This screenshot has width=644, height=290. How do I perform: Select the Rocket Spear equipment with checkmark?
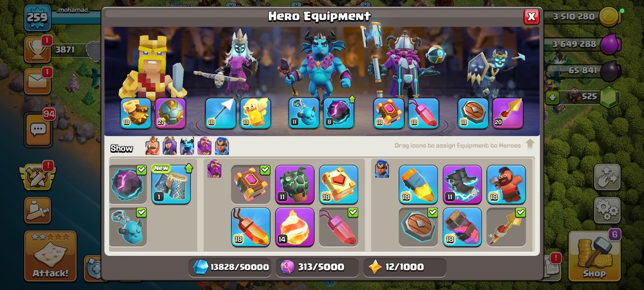[506, 227]
